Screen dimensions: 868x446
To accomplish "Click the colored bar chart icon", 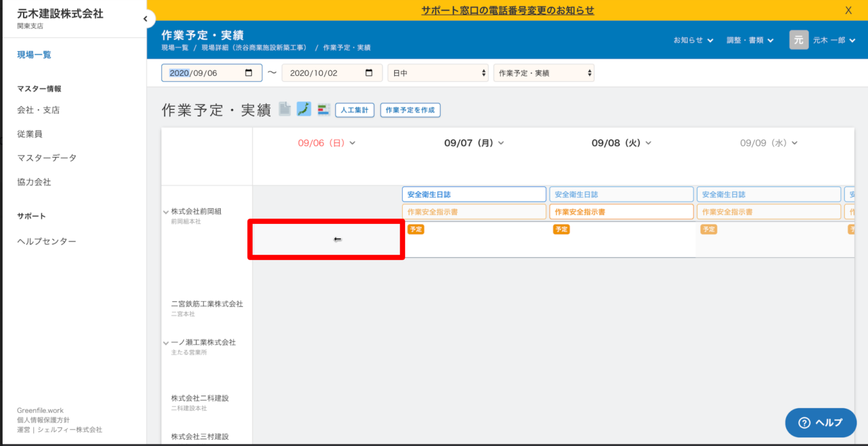I will 323,109.
